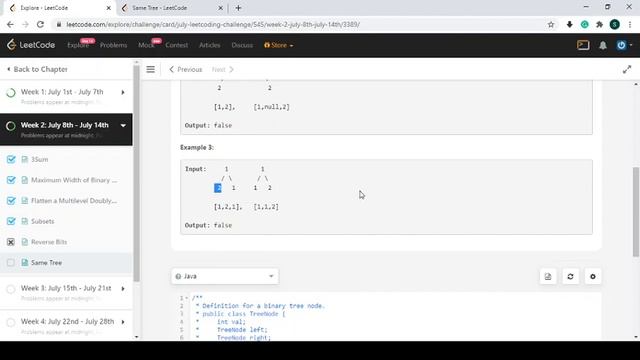Click the browser download extension icon
The height and width of the screenshot is (360, 640).
(569, 24)
